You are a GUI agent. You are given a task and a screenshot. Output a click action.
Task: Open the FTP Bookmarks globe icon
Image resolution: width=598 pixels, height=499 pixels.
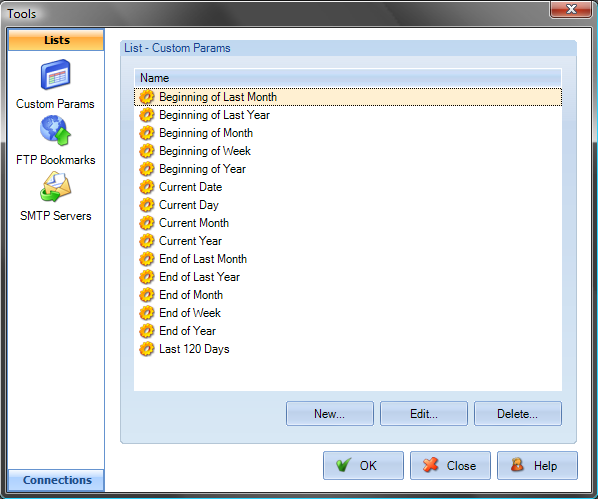click(56, 130)
